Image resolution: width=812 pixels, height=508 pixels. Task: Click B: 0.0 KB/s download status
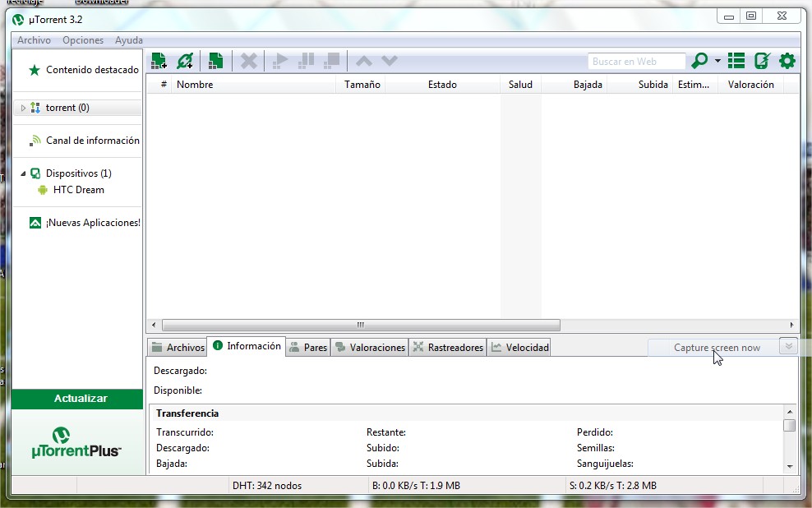[416, 486]
